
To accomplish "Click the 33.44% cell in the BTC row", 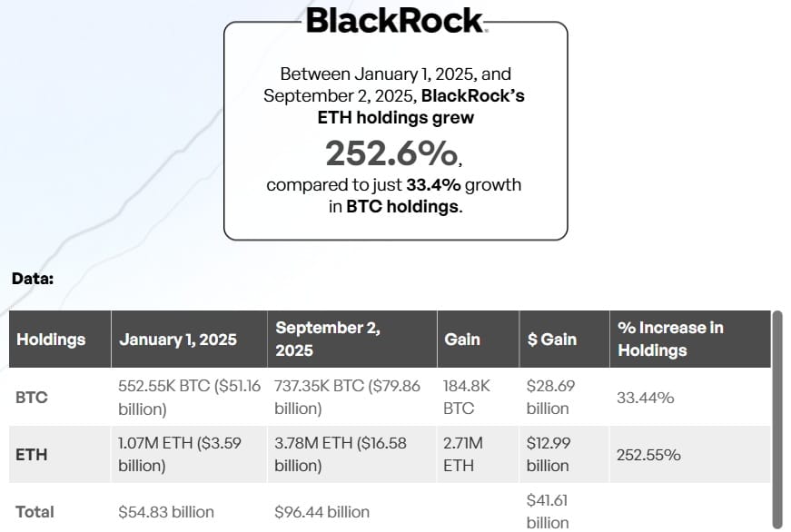I will (x=645, y=398).
